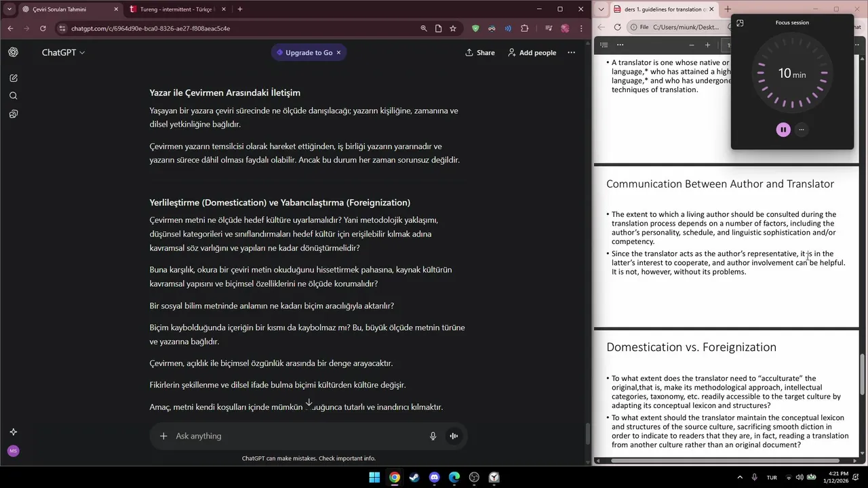This screenshot has height=488, width=868.
Task: Switch to the Çeviri Soruları Tahmini tab
Action: (68, 9)
